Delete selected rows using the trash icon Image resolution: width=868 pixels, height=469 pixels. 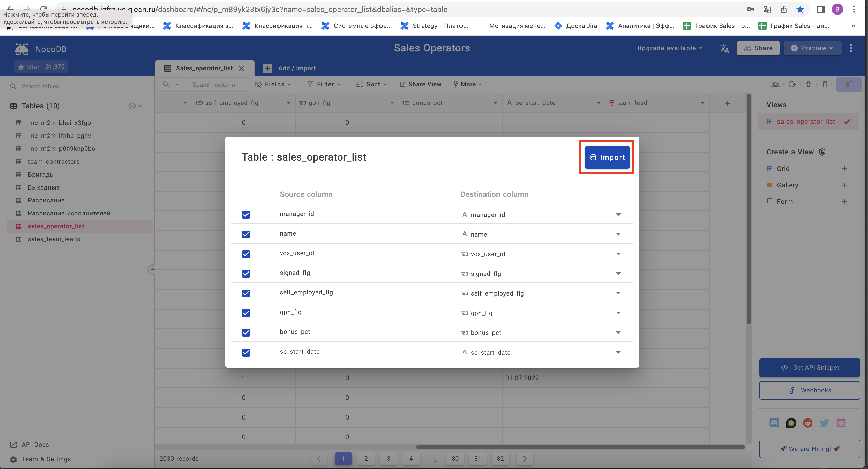825,84
